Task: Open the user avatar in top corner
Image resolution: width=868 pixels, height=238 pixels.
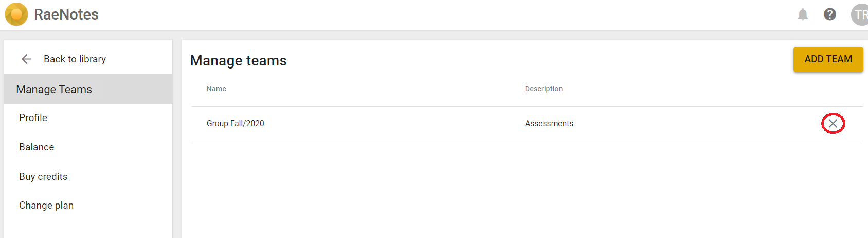Action: click(860, 14)
